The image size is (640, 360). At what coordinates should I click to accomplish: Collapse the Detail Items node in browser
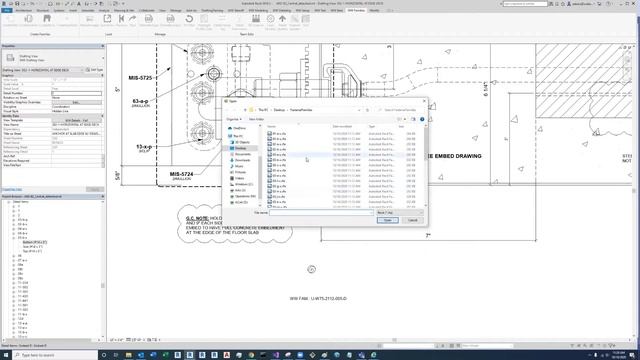9,202
